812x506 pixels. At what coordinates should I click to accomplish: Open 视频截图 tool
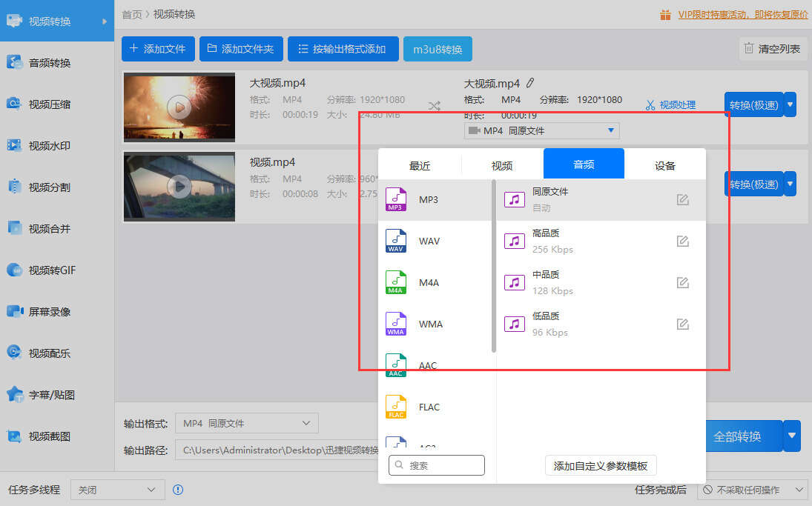click(57, 436)
